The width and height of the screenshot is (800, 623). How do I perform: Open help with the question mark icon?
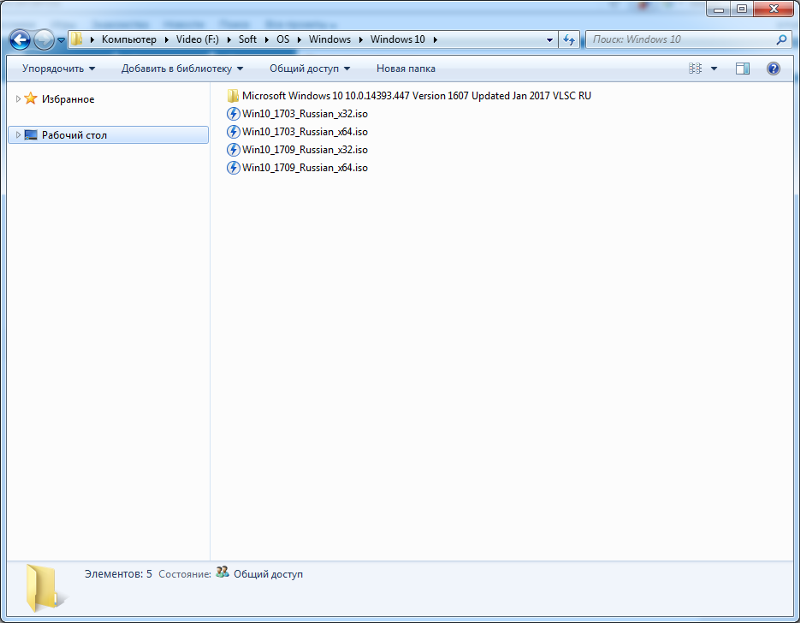[x=773, y=68]
